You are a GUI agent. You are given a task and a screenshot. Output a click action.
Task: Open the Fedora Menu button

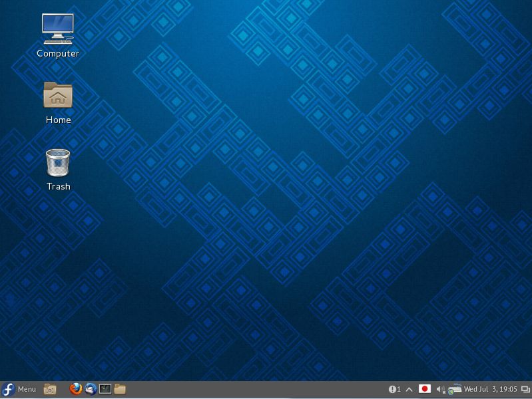point(19,389)
